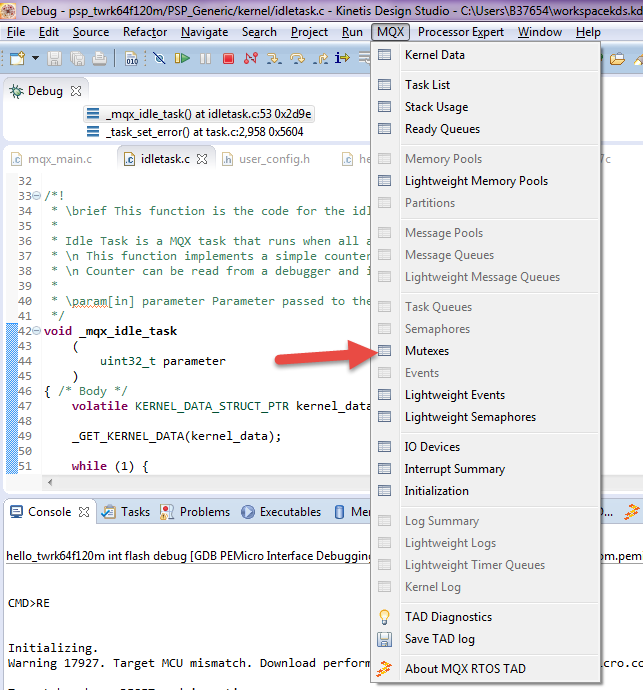Screen dimensions: 643x690
Task: Select _mqx_idle_task() stack frame
Action: (199, 114)
